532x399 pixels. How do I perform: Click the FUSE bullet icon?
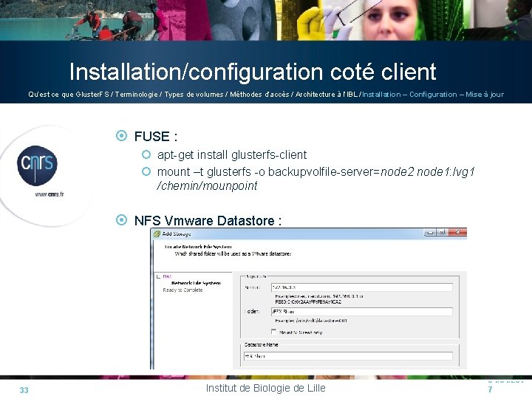pos(121,136)
